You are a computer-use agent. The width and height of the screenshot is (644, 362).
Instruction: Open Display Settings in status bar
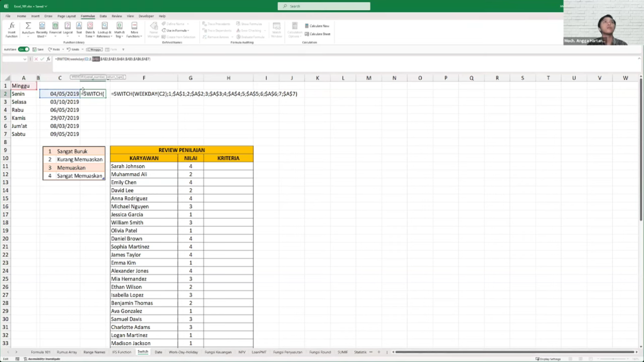pos(548,359)
